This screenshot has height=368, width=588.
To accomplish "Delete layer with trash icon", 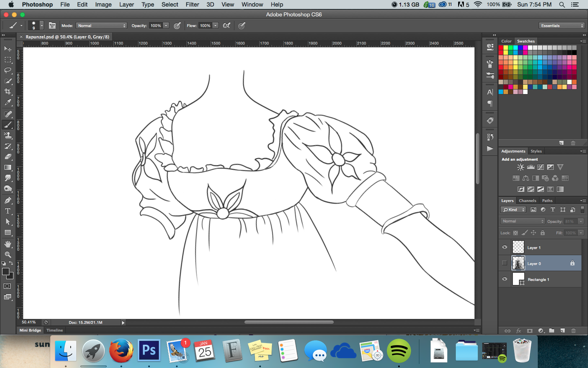I will click(573, 331).
